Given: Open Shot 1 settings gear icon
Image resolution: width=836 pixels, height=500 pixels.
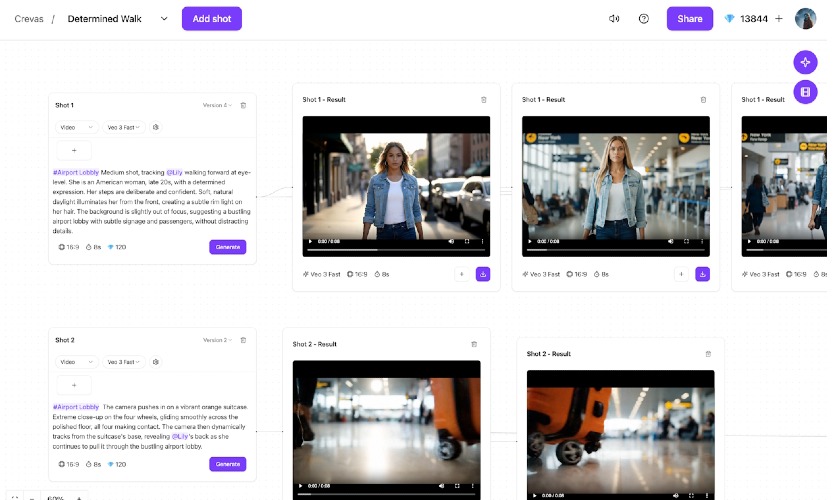Looking at the screenshot, I should point(156,127).
